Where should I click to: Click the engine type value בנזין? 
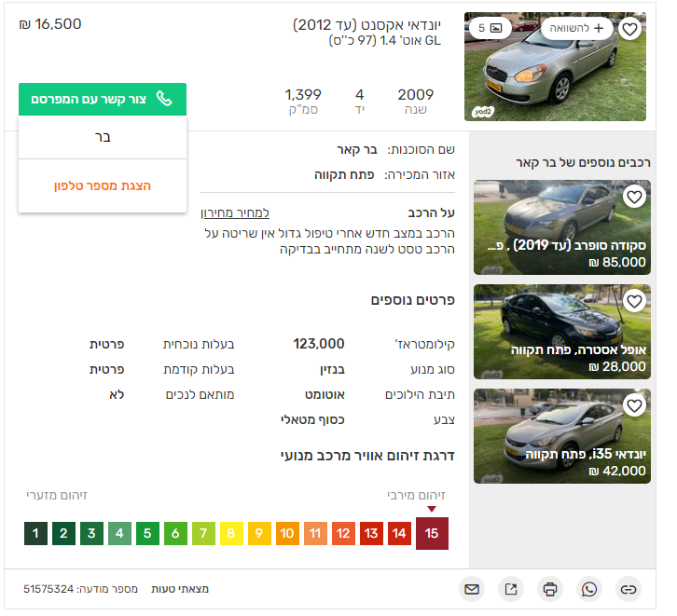pos(332,370)
